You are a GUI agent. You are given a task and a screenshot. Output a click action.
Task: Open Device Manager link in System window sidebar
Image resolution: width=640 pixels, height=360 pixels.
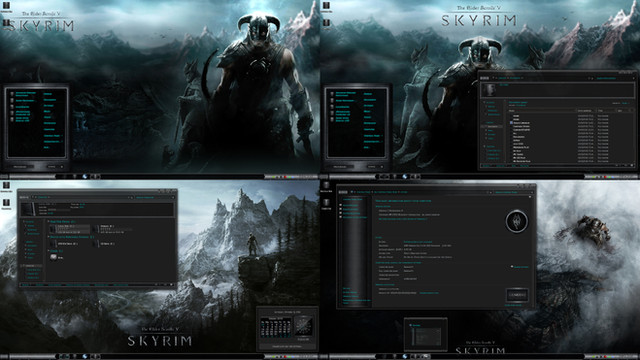click(x=351, y=205)
